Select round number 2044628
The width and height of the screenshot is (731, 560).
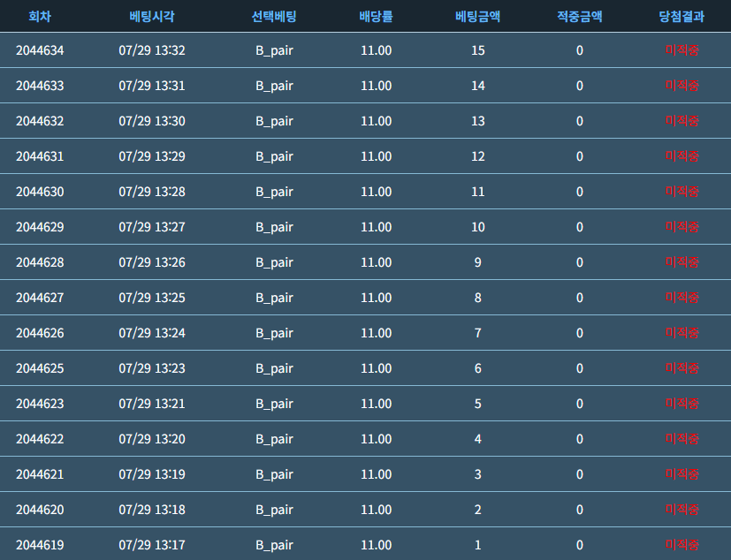pyautogui.click(x=40, y=262)
